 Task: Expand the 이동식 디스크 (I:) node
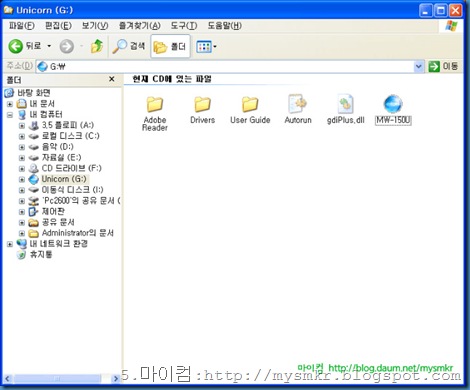pyautogui.click(x=22, y=190)
